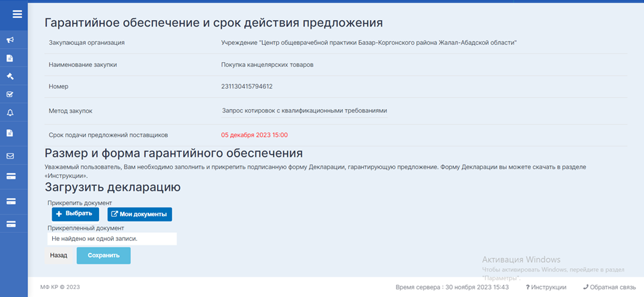This screenshot has height=297, width=644.
Task: Click the document icon below the bell
Action: (10, 132)
